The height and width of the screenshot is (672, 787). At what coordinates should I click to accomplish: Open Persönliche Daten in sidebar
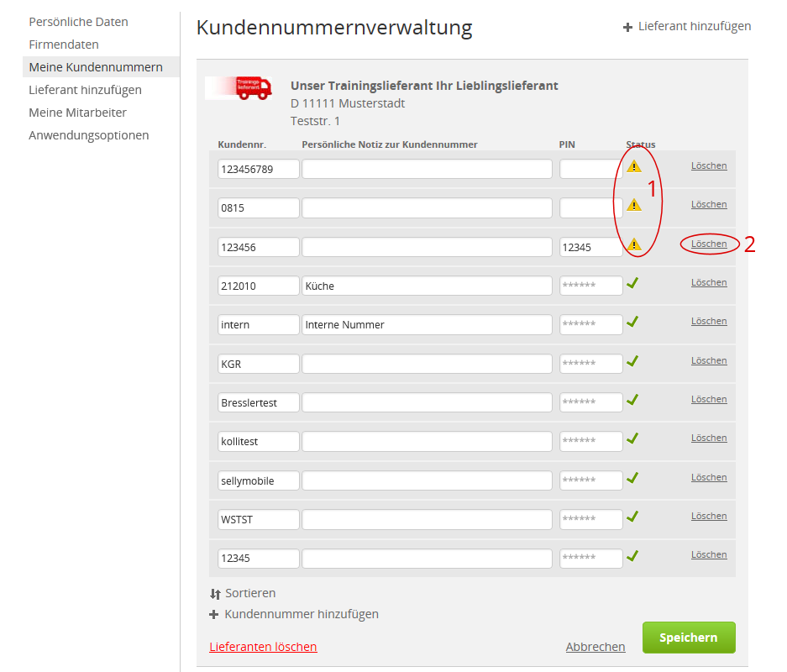78,22
